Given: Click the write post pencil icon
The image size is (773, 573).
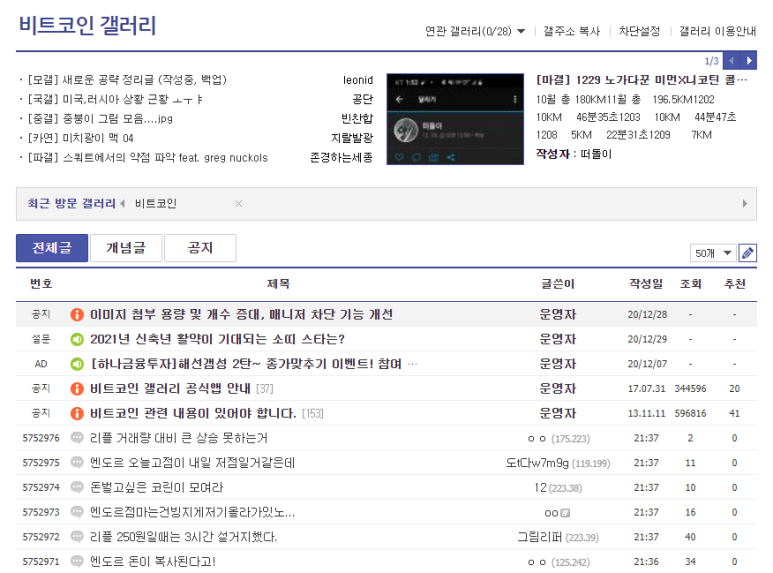Looking at the screenshot, I should pos(747,253).
